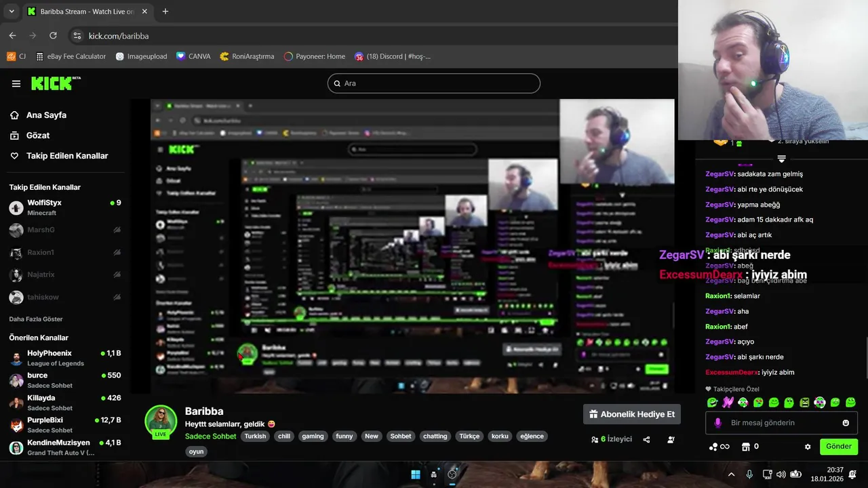Click the taskbar microphone tray icon
The image size is (868, 488).
pyautogui.click(x=749, y=474)
